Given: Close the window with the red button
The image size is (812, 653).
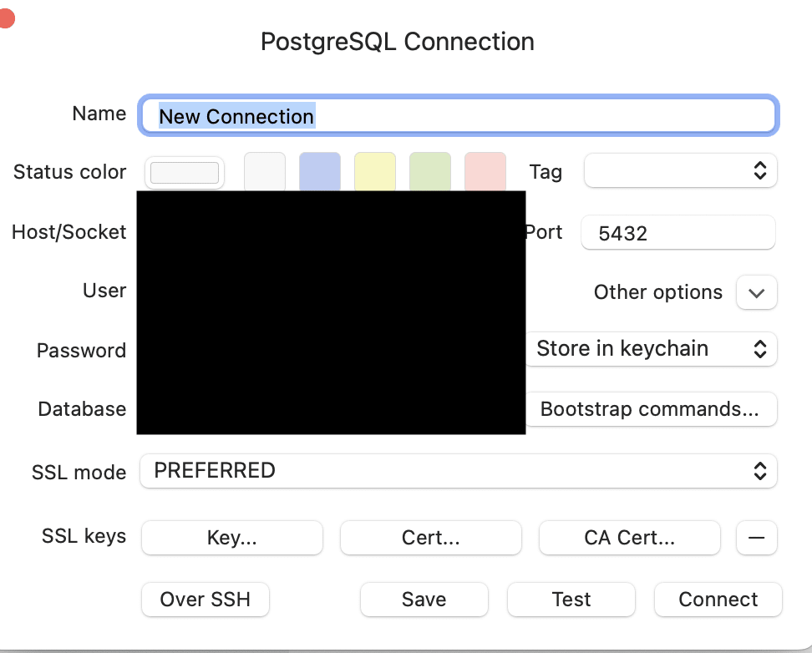Looking at the screenshot, I should tap(6, 18).
